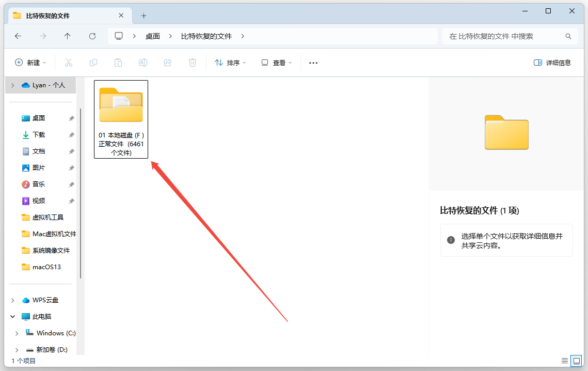Refresh the current folder view
Screen dimensions: 588x371
point(92,36)
